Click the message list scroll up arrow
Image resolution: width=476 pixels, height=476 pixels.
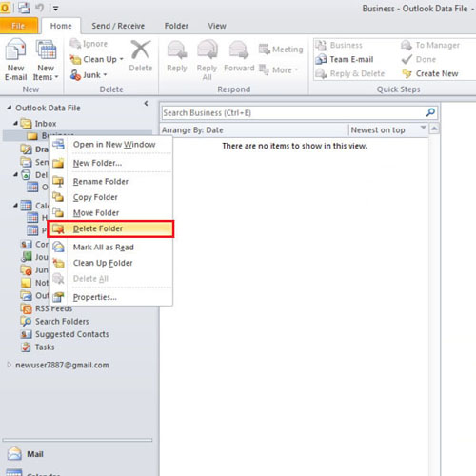(434, 129)
